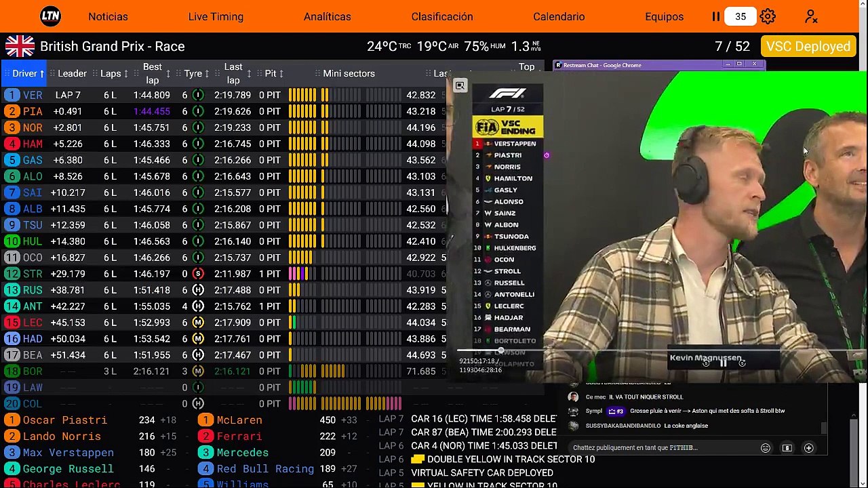Image resolution: width=868 pixels, height=488 pixels.
Task: Select driver LEC in position 15
Action: click(33, 323)
